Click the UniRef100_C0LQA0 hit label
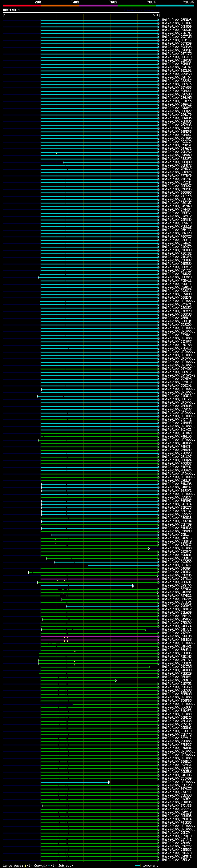 coord(176,162)
